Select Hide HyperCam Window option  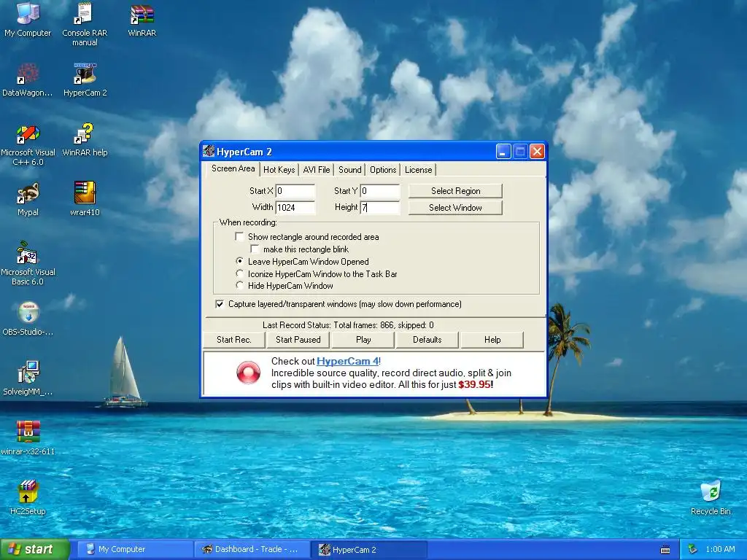[239, 285]
